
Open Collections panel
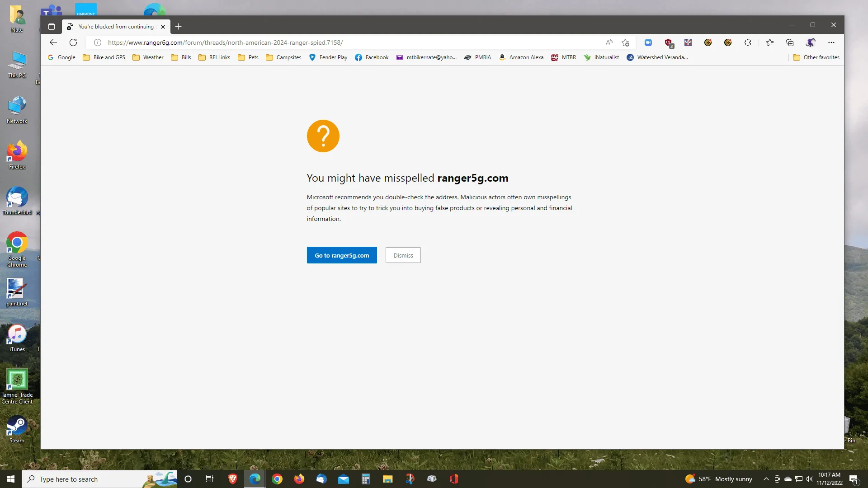(x=790, y=42)
